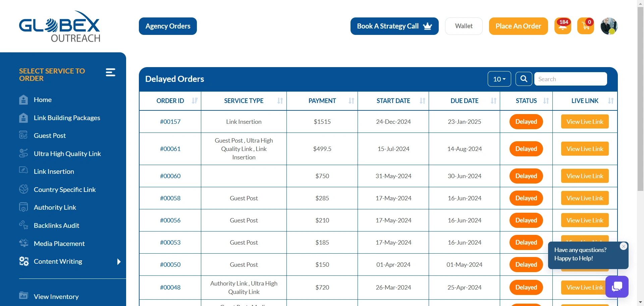
Task: Toggle the sidebar hamburger menu
Action: pyautogui.click(x=111, y=72)
